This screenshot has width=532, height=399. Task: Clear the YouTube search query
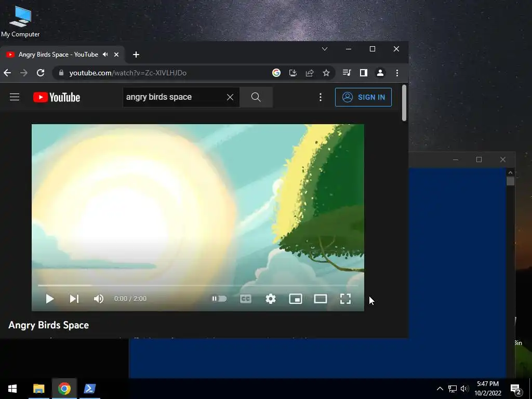pyautogui.click(x=230, y=97)
